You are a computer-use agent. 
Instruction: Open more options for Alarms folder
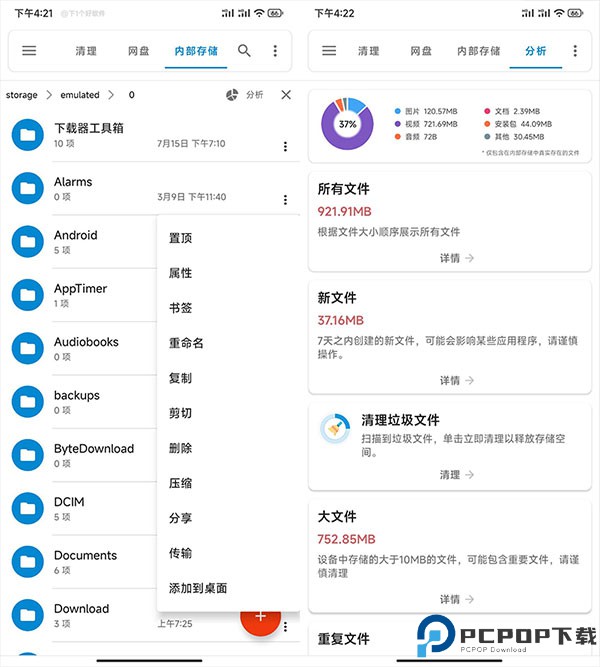click(x=285, y=200)
